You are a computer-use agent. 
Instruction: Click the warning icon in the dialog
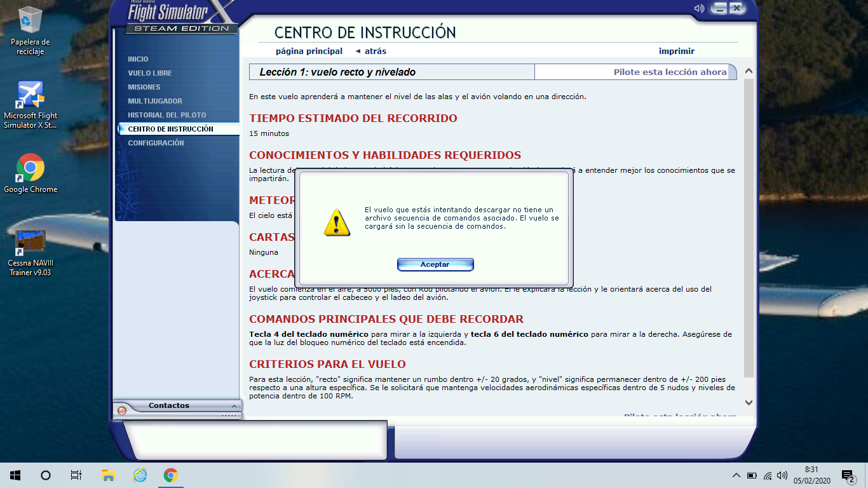(x=336, y=222)
